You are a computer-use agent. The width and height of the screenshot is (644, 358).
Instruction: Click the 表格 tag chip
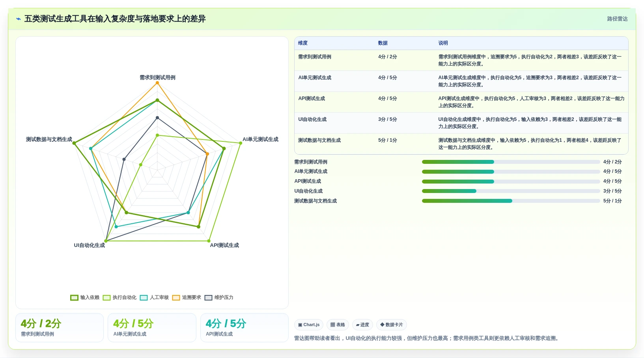tap(338, 325)
